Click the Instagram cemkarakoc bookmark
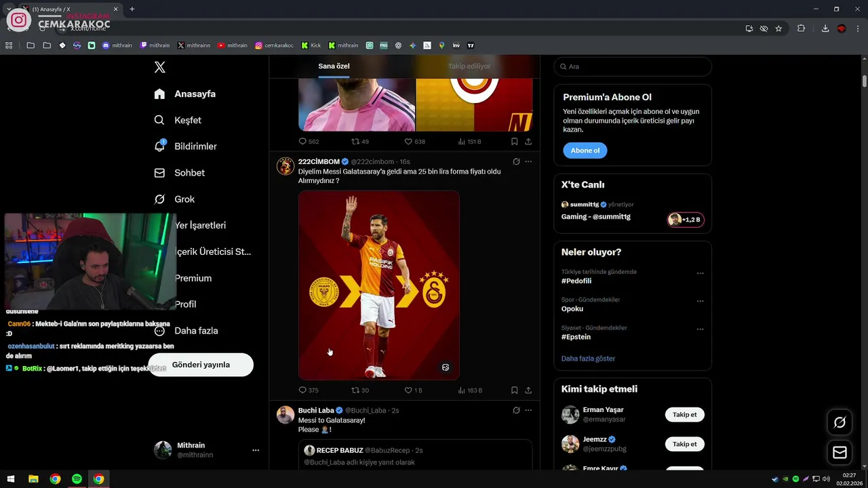Image resolution: width=868 pixels, height=488 pixels. 275,45
